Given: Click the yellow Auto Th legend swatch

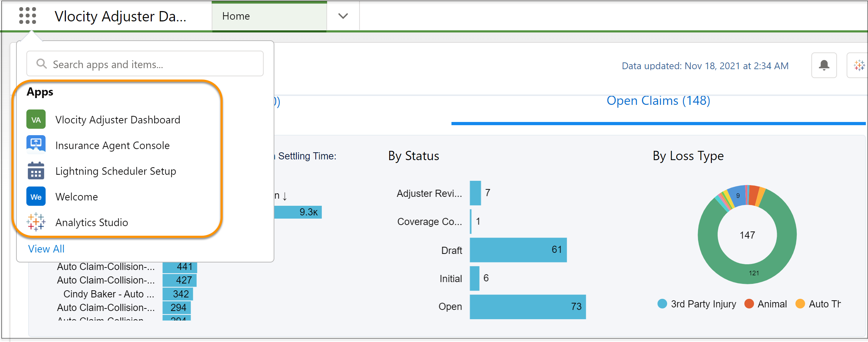Looking at the screenshot, I should pos(800,304).
